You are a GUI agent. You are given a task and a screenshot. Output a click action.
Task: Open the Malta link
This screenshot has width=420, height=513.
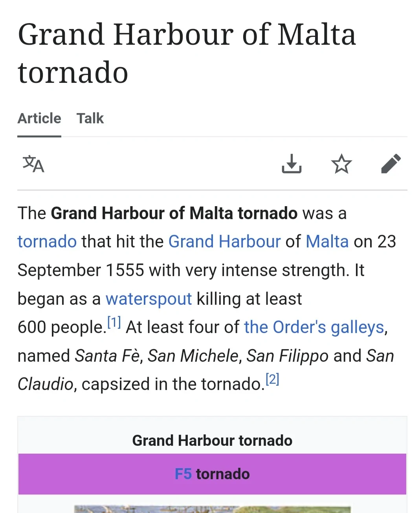(327, 242)
